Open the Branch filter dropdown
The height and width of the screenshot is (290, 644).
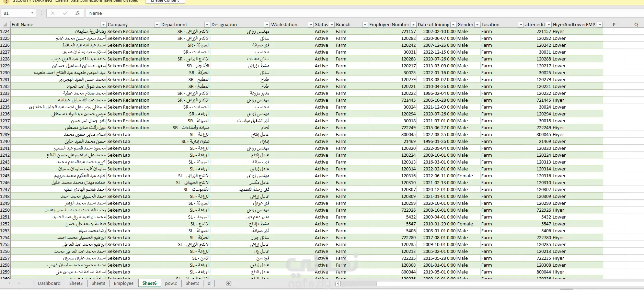(365, 24)
